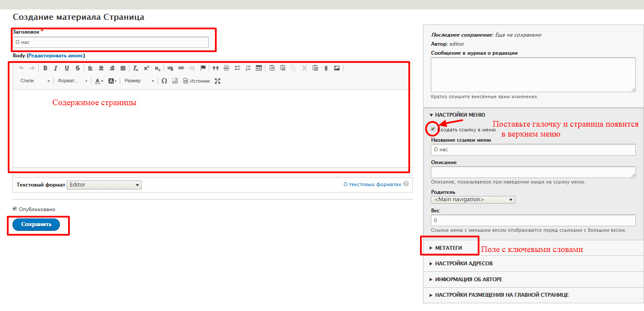Click the Paste from Word icon

point(283,68)
